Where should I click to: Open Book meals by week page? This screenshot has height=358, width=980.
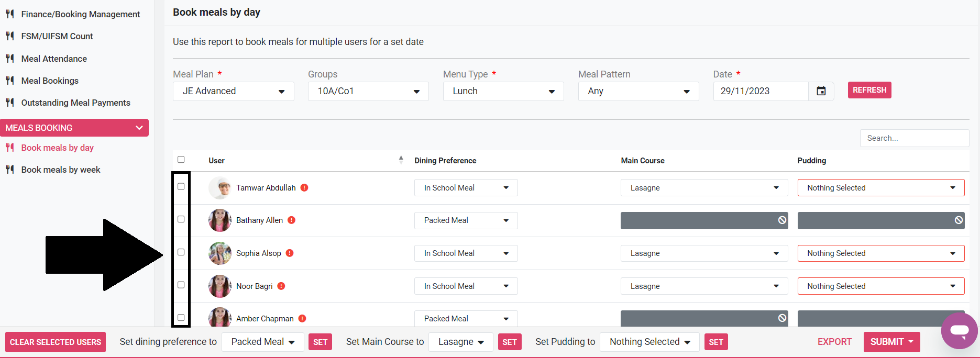click(61, 170)
